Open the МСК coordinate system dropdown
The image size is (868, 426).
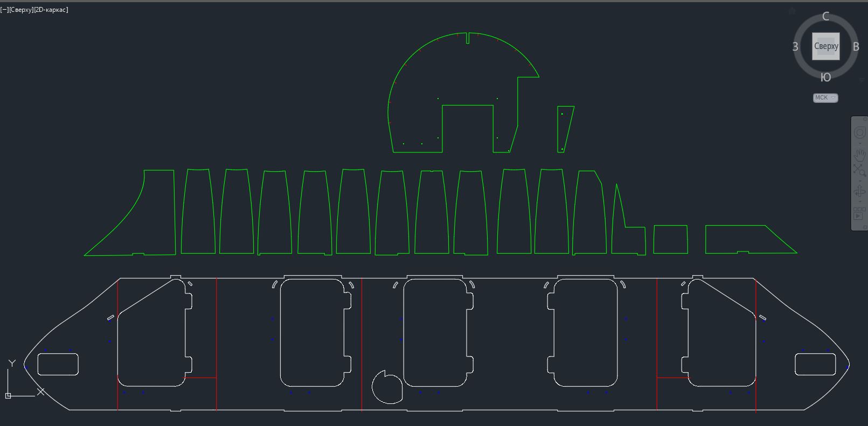(x=825, y=97)
